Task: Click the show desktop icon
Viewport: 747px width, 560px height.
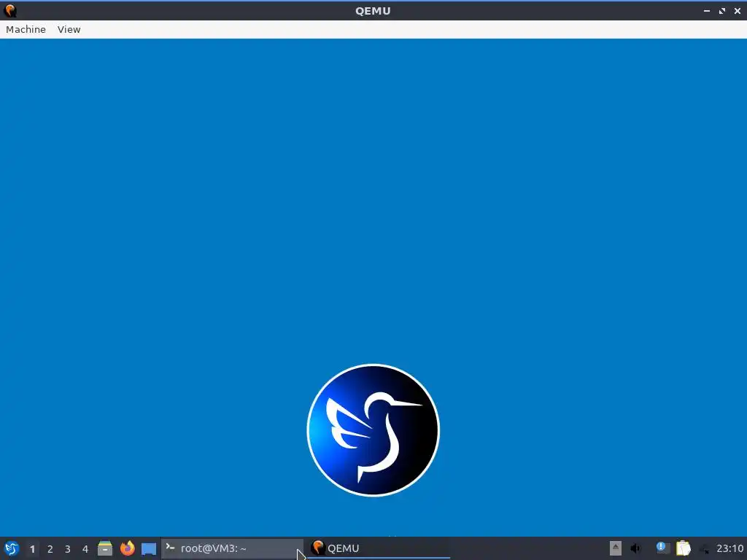Action: click(149, 549)
